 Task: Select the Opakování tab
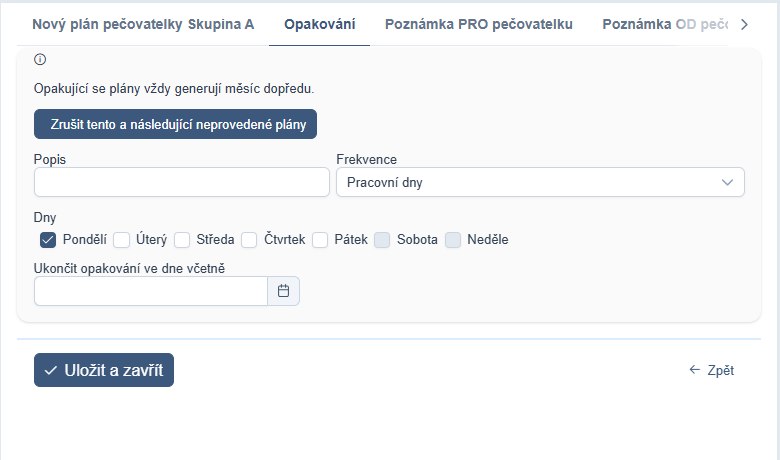319,24
